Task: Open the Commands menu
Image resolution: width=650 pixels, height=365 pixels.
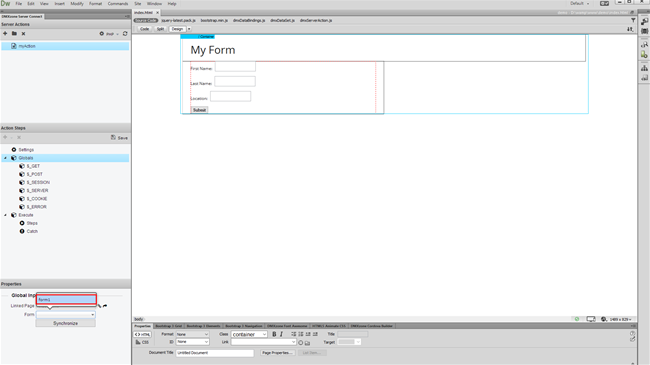Action: tap(118, 4)
